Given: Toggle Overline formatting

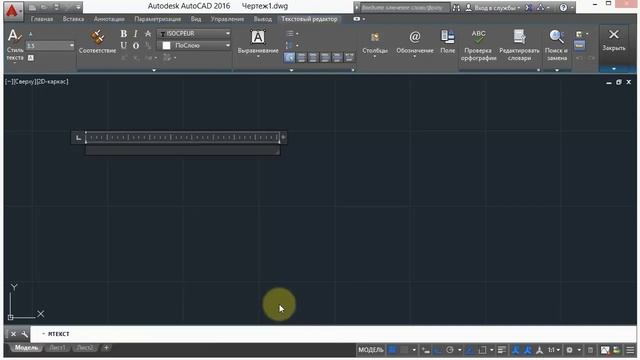Looking at the screenshot, I should coord(136,45).
